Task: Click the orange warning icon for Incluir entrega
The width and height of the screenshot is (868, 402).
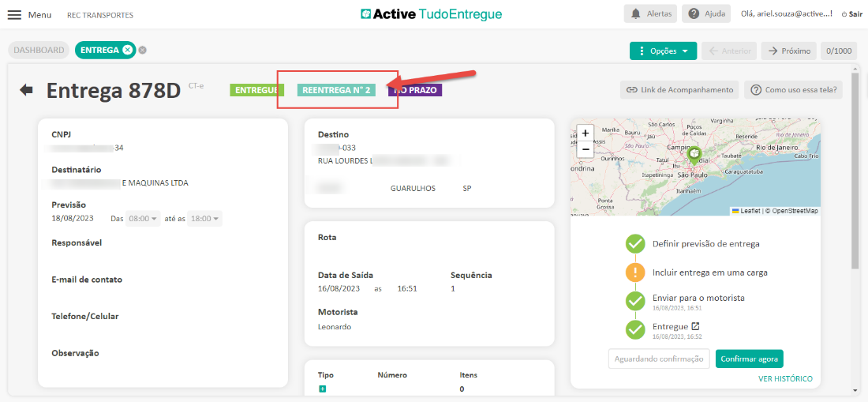Action: 635,272
